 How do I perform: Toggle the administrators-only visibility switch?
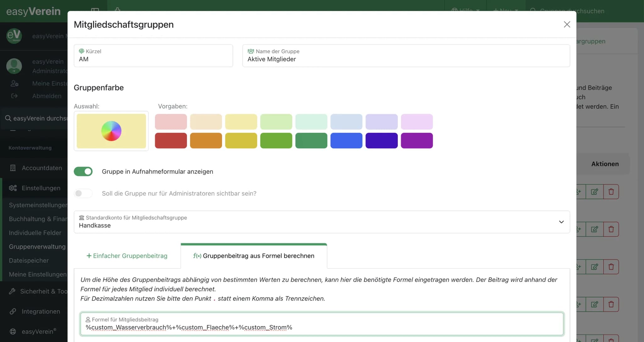tap(83, 193)
